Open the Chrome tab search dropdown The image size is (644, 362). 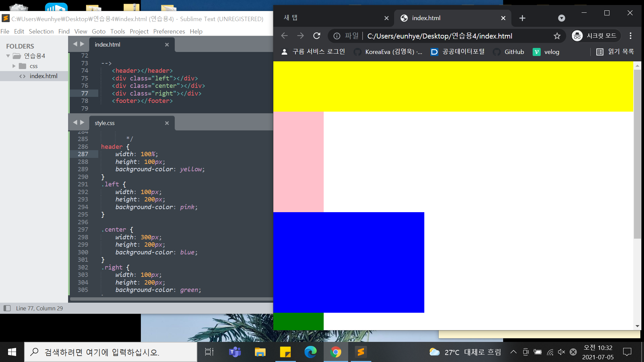click(561, 18)
